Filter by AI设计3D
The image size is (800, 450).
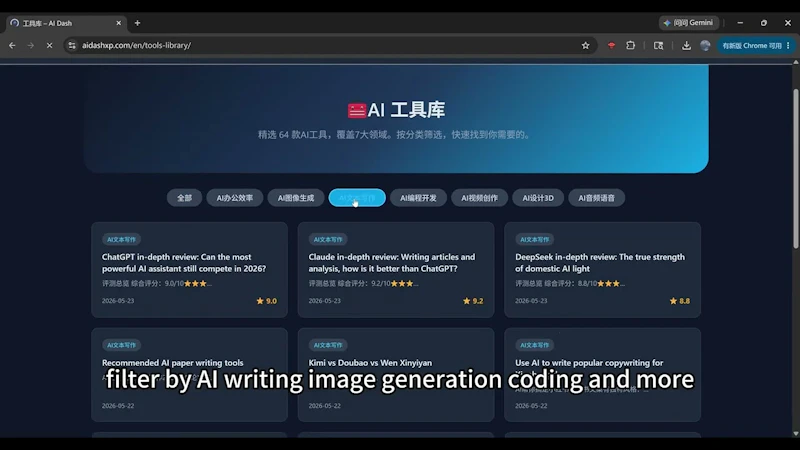tap(538, 198)
